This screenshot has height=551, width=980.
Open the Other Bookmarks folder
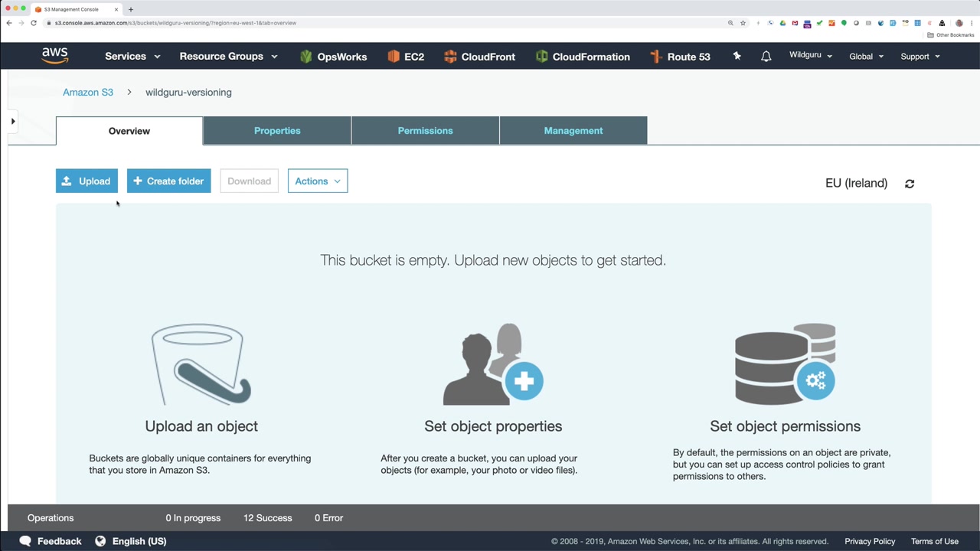click(x=951, y=35)
